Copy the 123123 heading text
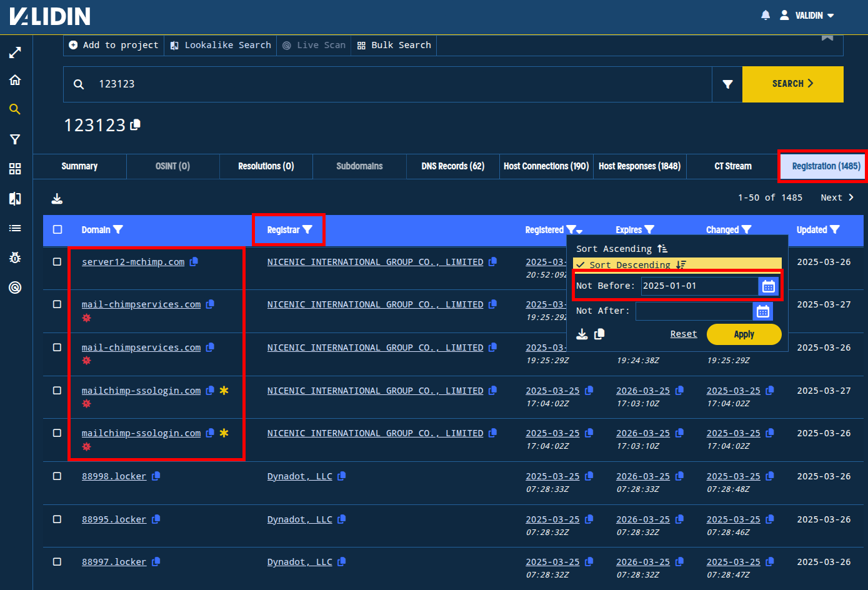Image resolution: width=868 pixels, height=590 pixels. click(x=135, y=124)
